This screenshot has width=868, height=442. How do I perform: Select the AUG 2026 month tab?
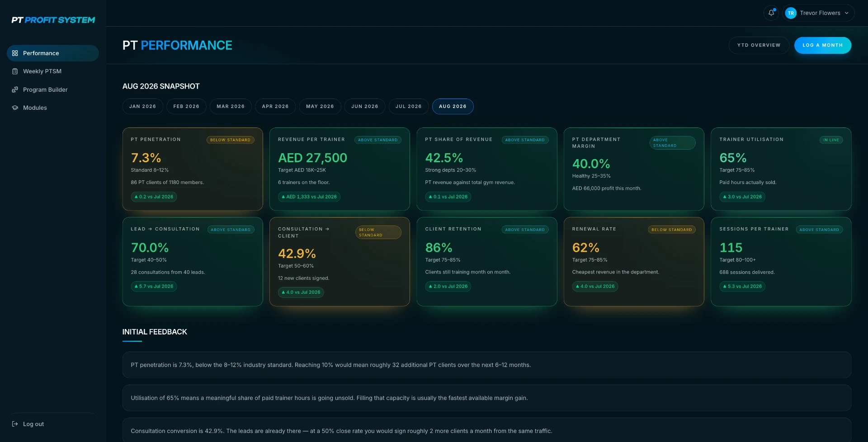453,107
